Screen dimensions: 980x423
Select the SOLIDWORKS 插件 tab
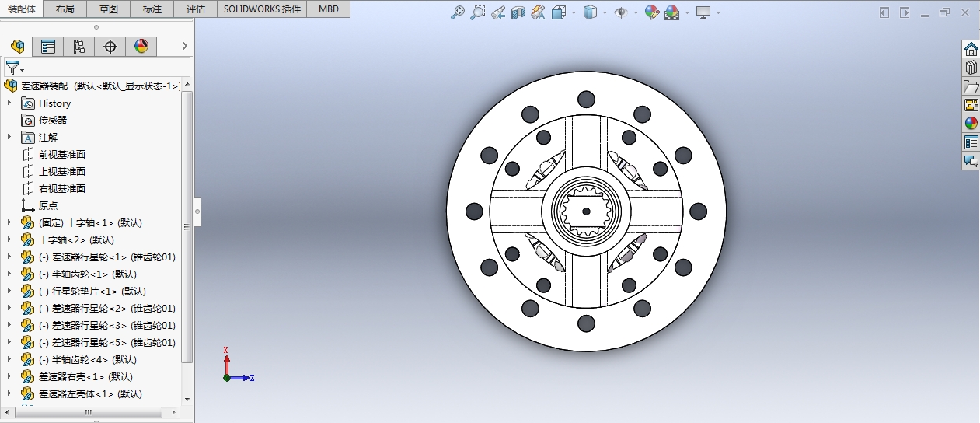[262, 9]
